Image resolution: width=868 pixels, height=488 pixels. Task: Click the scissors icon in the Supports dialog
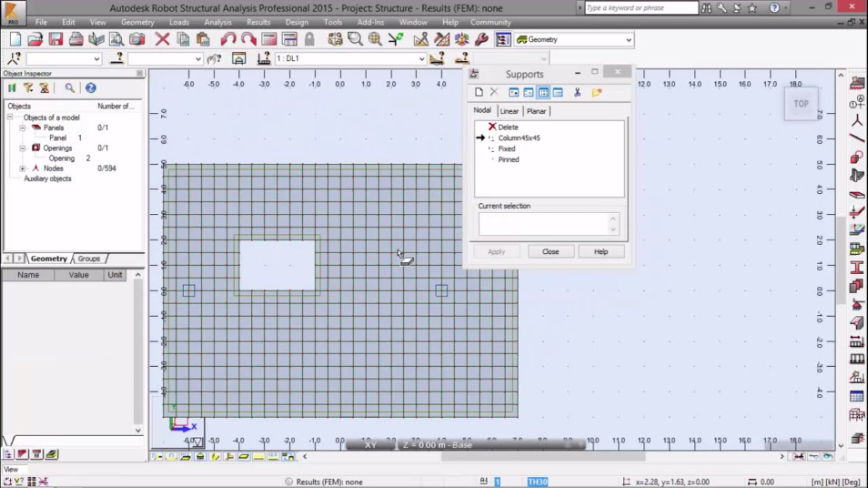pyautogui.click(x=577, y=92)
